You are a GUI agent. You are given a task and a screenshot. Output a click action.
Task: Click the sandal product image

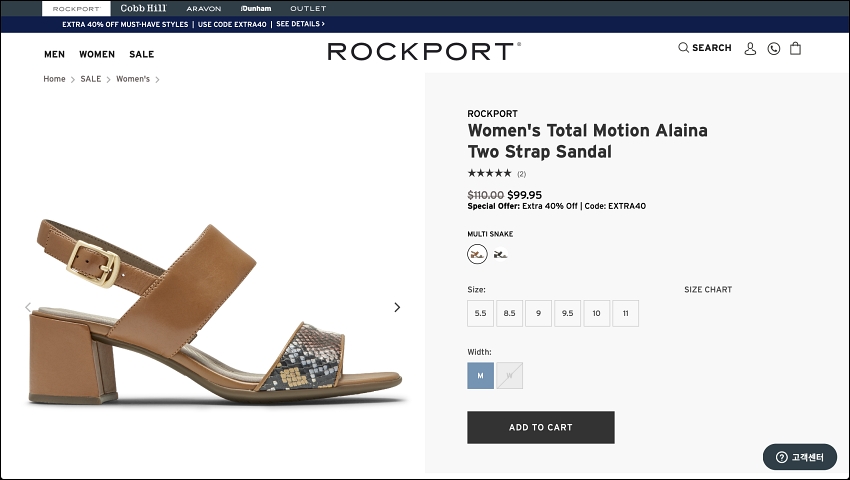pos(216,311)
